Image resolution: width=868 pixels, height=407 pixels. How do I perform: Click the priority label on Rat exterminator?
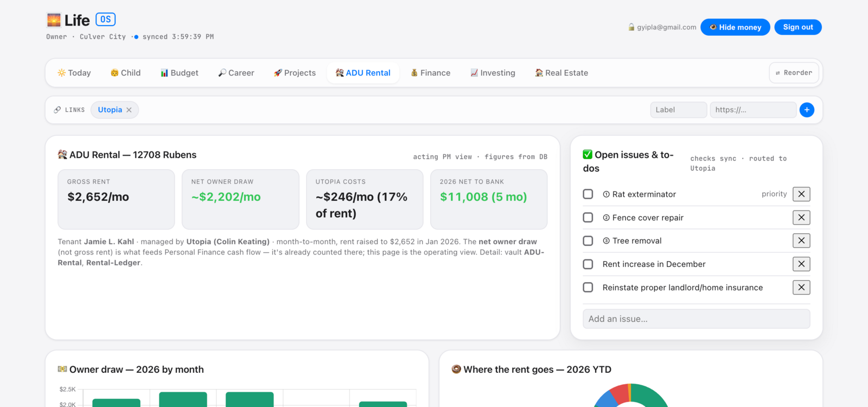click(774, 194)
